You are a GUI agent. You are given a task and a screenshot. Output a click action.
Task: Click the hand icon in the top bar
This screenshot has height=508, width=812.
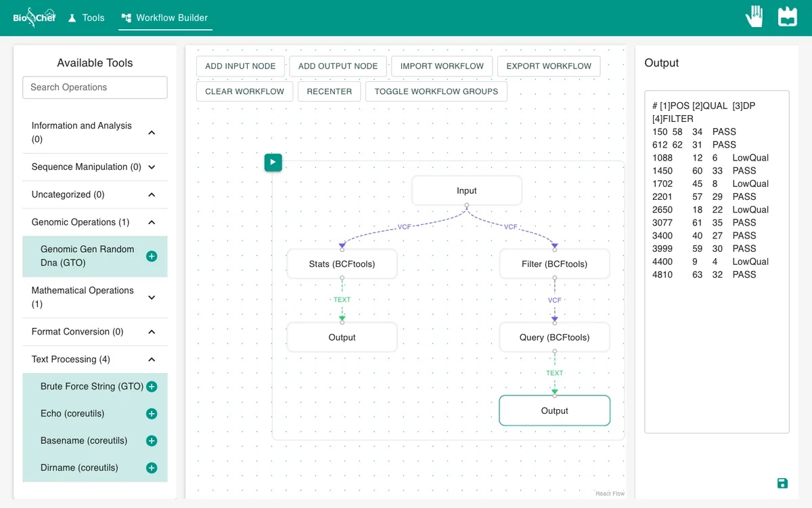click(754, 16)
